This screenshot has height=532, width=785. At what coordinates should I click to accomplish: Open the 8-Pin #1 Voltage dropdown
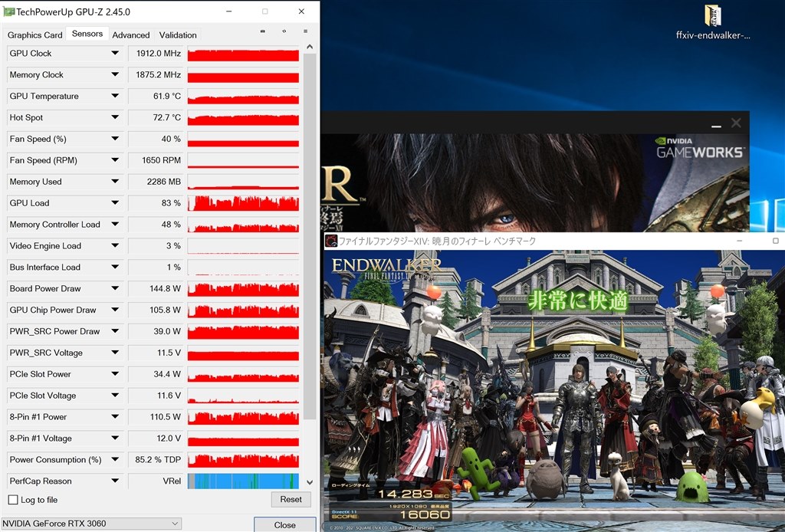(x=115, y=438)
